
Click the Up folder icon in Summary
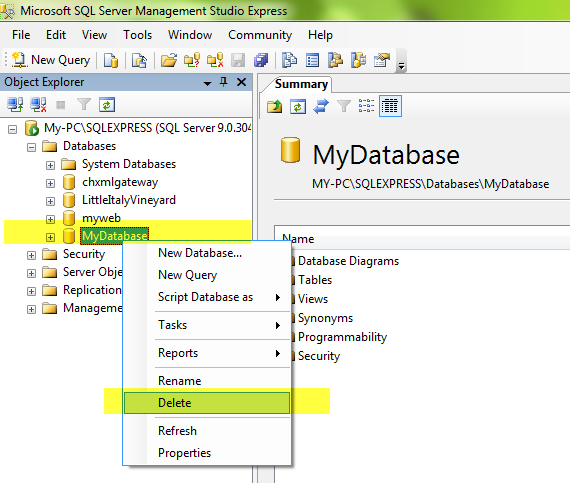pyautogui.click(x=274, y=106)
